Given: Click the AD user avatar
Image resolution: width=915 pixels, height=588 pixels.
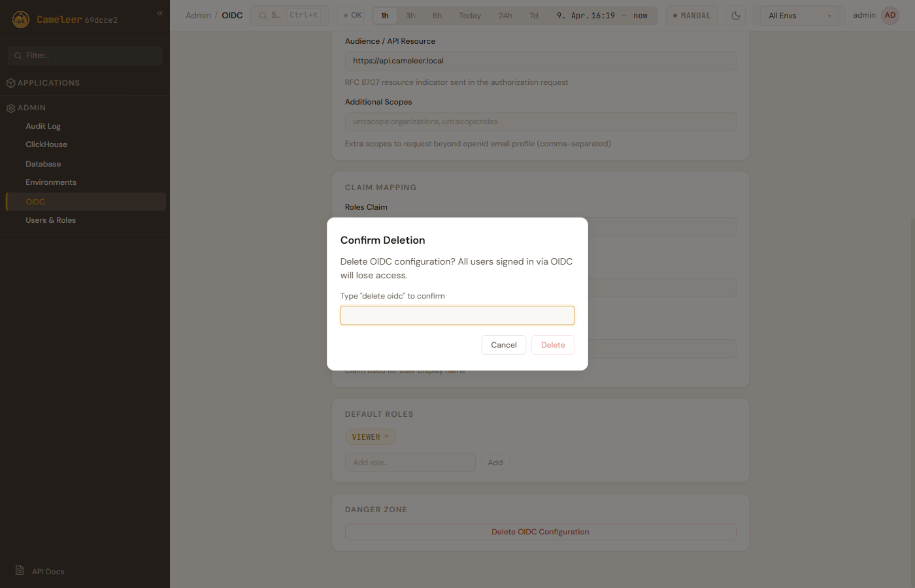Looking at the screenshot, I should click(890, 16).
